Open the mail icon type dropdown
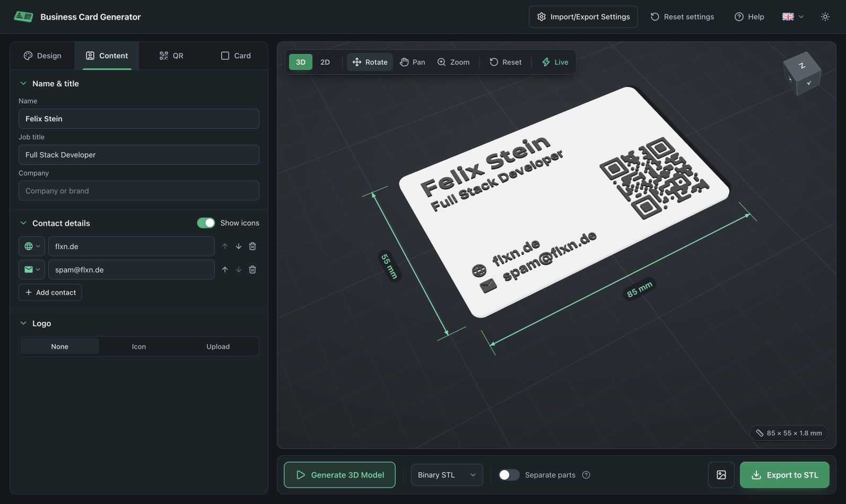846x504 pixels. point(32,270)
